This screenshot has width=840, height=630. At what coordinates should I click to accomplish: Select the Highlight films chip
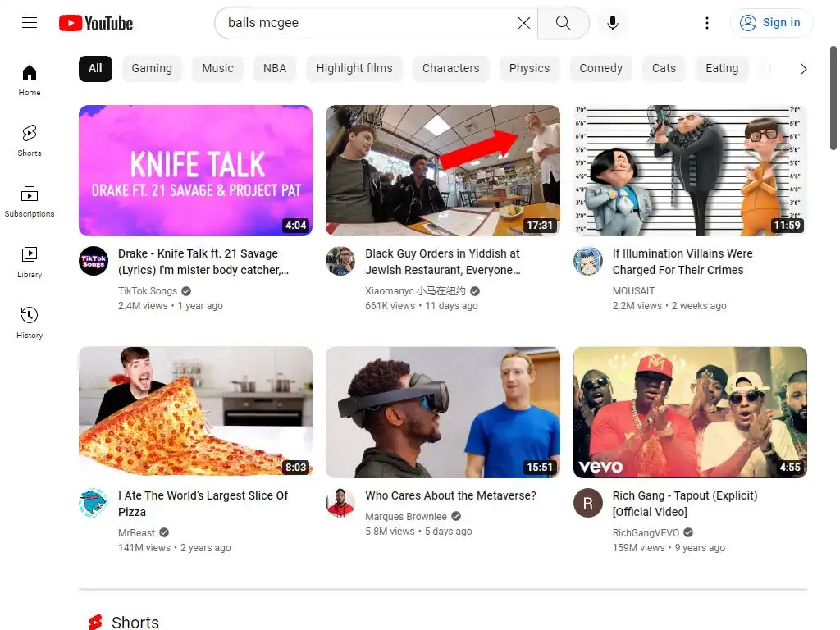tap(354, 69)
